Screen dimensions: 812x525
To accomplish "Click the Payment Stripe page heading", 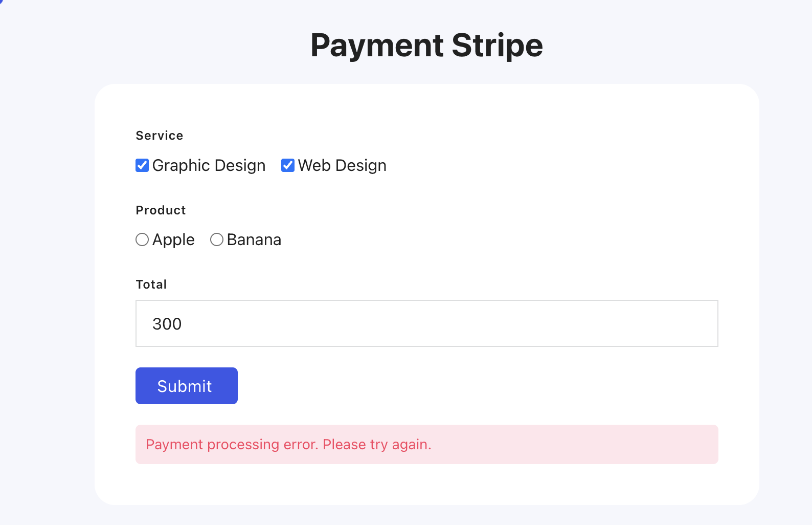I will tap(426, 45).
